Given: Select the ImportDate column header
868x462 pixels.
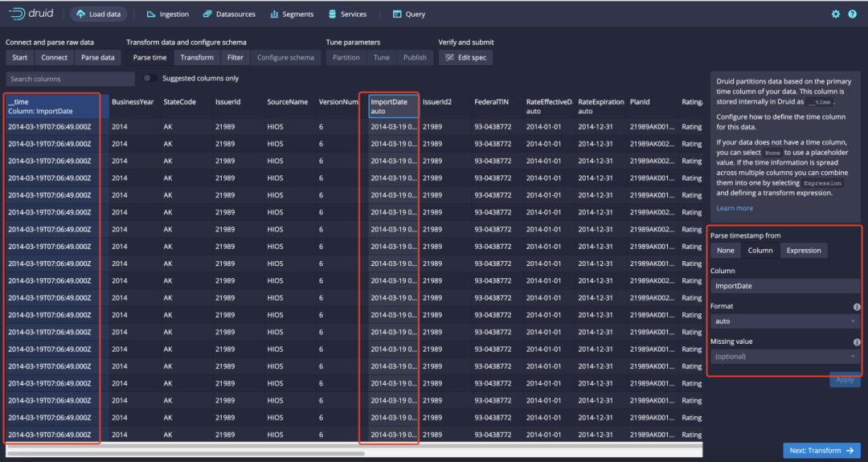Looking at the screenshot, I should pyautogui.click(x=393, y=106).
